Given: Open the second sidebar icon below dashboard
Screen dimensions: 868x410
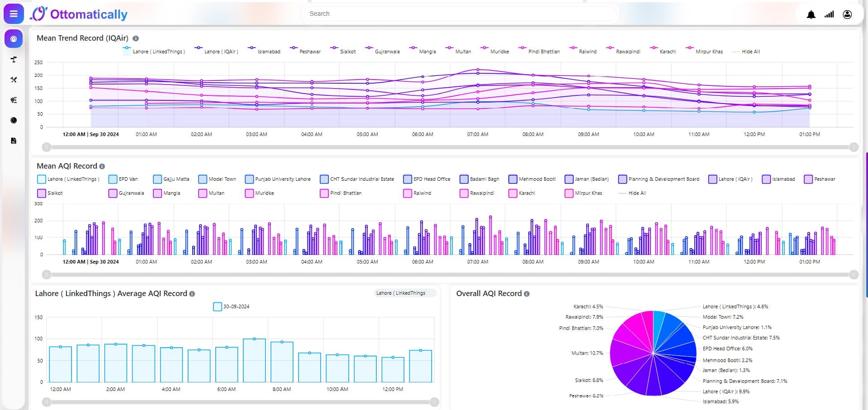Looking at the screenshot, I should point(14,59).
